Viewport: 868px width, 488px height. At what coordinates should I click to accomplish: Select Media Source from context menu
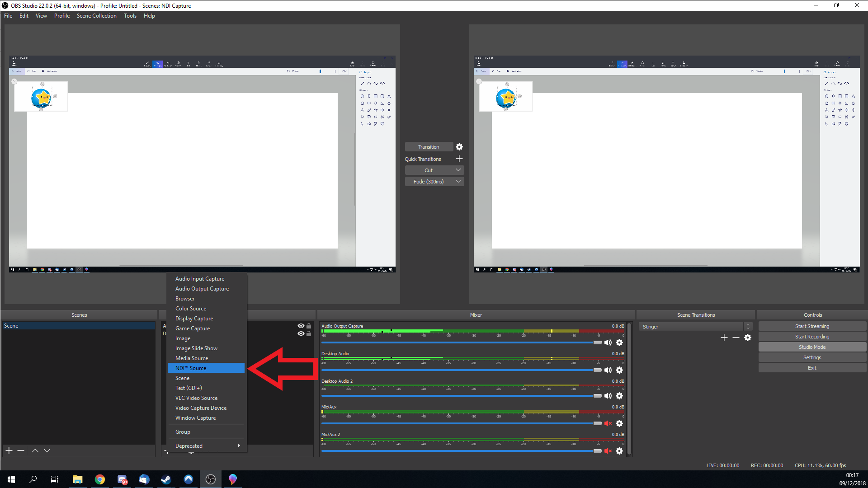coord(191,357)
